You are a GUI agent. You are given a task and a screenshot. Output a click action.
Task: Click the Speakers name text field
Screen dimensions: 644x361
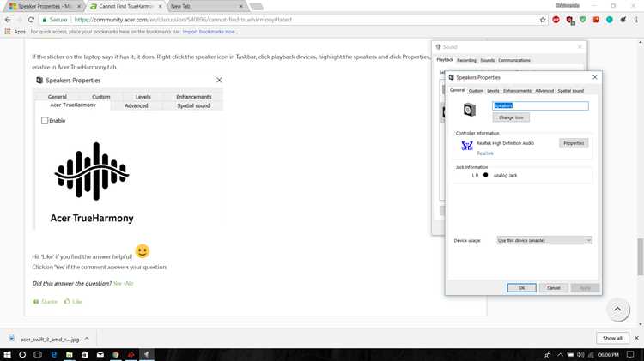[x=540, y=105]
